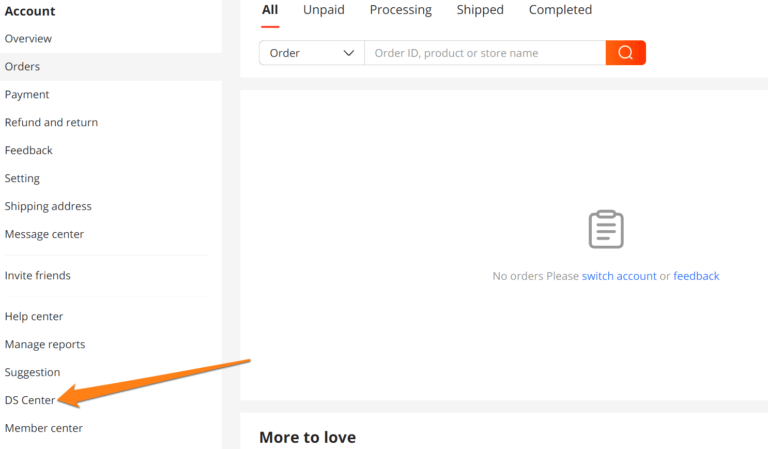Click the Account sidebar heading
The image size is (768, 449).
(x=30, y=11)
